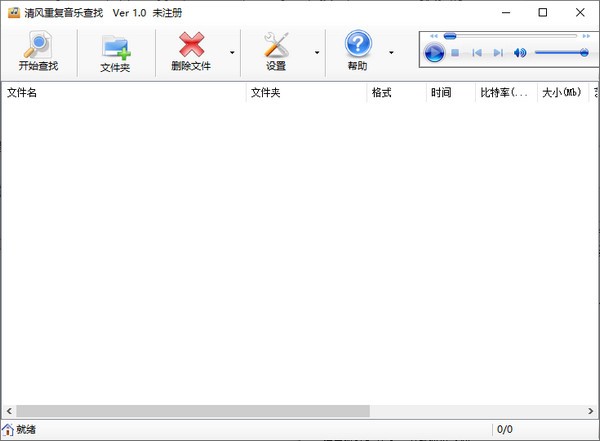This screenshot has width=600, height=441.
Task: Expand the 设置 dropdown arrow
Action: click(317, 52)
